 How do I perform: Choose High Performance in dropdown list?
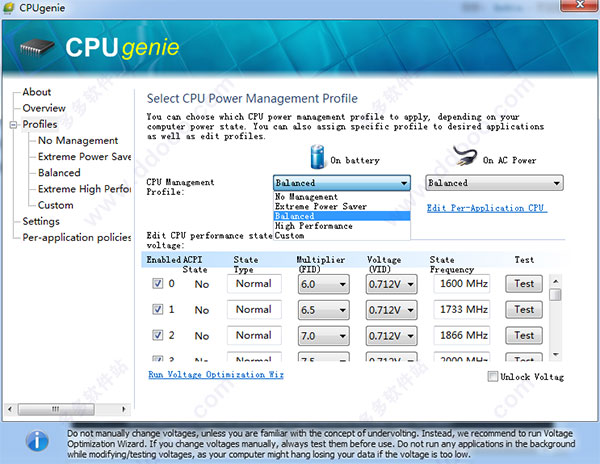[x=342, y=226]
